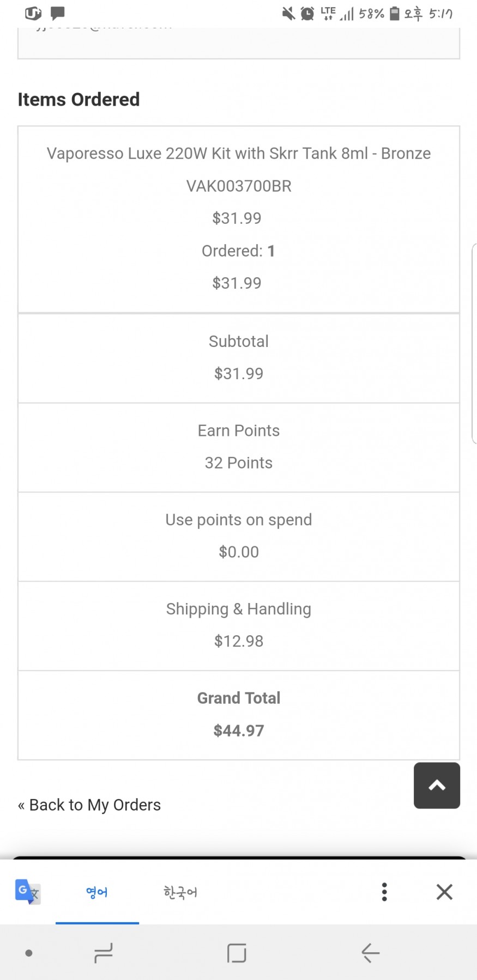477x980 pixels.
Task: Go to Back to My Orders
Action: point(89,805)
